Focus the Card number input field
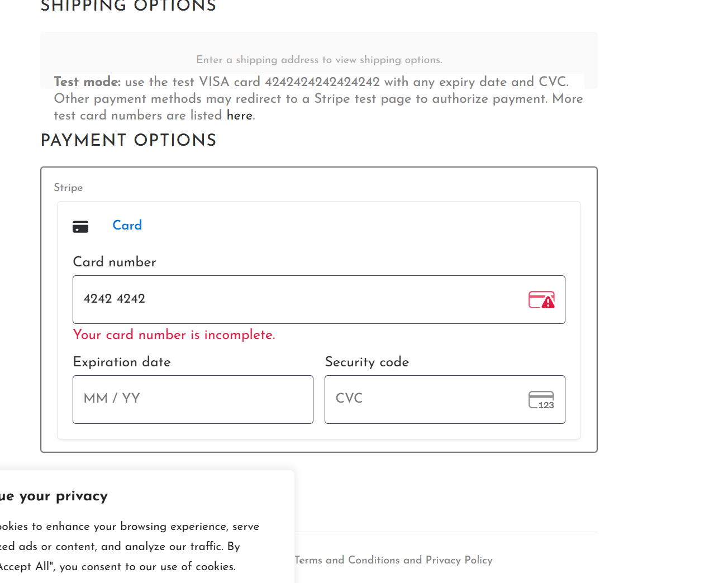 [x=302, y=299]
